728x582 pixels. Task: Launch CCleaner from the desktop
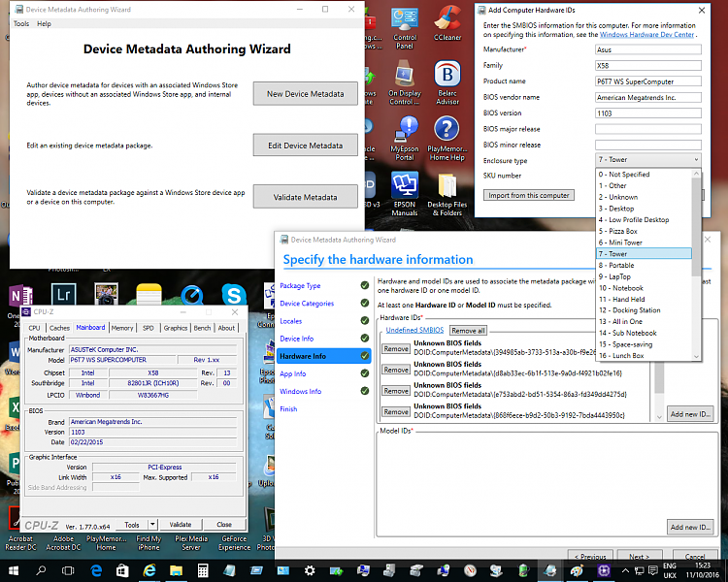447,23
